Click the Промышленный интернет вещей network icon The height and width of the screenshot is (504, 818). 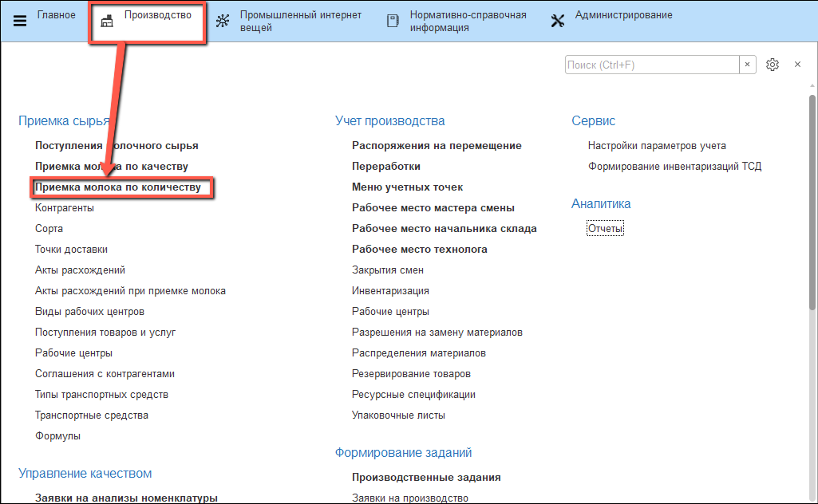[x=223, y=21]
